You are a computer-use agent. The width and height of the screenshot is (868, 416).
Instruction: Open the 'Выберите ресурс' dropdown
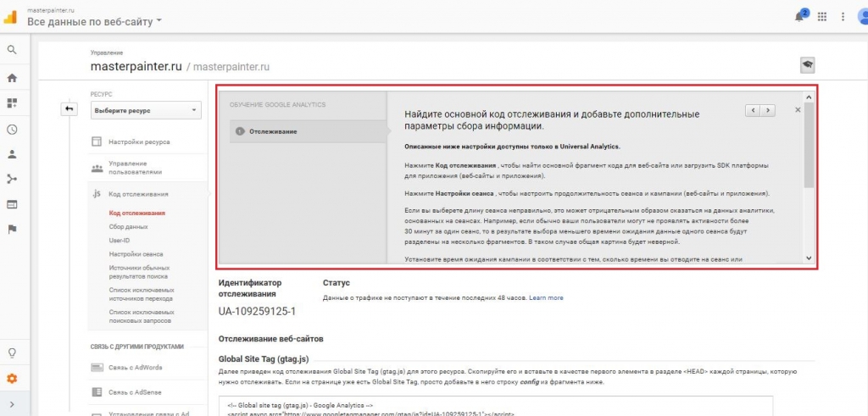(x=146, y=110)
